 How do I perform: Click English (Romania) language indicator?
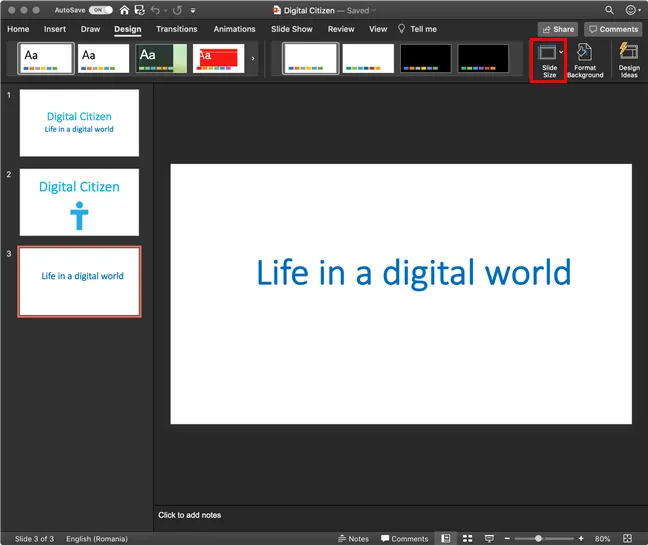tap(97, 539)
